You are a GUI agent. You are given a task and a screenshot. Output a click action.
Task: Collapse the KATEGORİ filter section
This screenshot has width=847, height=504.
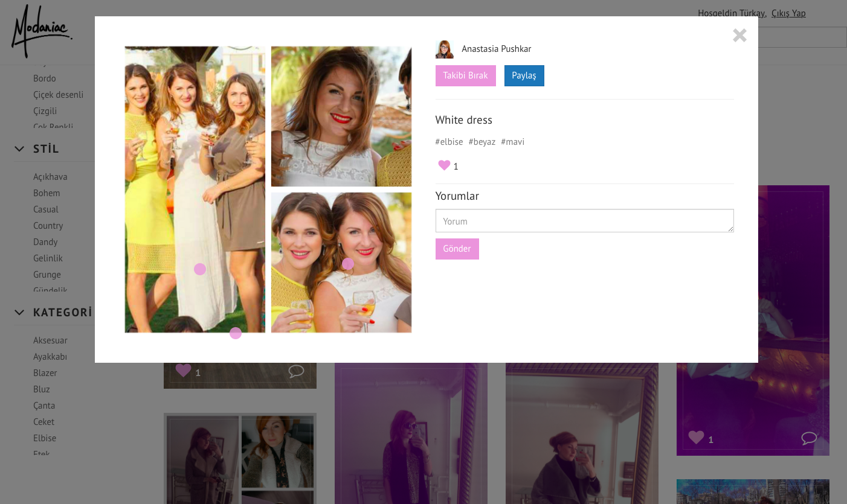click(19, 312)
